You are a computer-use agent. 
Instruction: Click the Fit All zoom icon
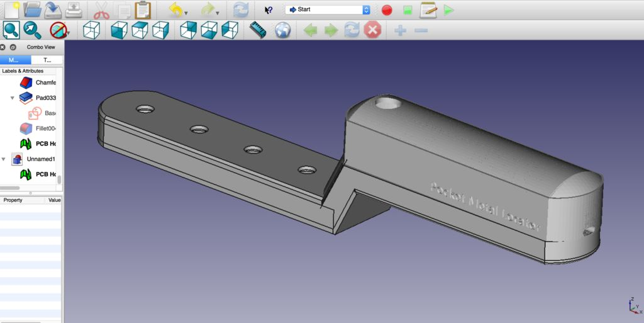point(11,30)
